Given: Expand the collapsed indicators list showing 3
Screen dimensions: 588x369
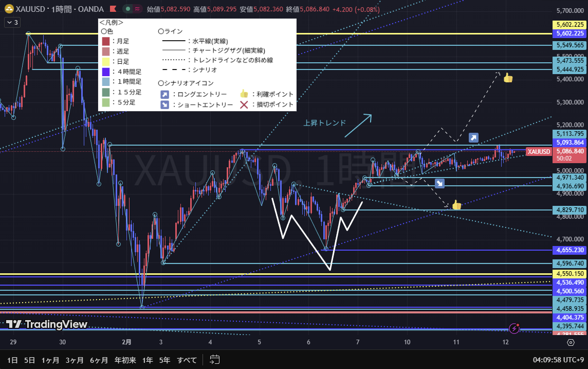Looking at the screenshot, I should (x=12, y=22).
